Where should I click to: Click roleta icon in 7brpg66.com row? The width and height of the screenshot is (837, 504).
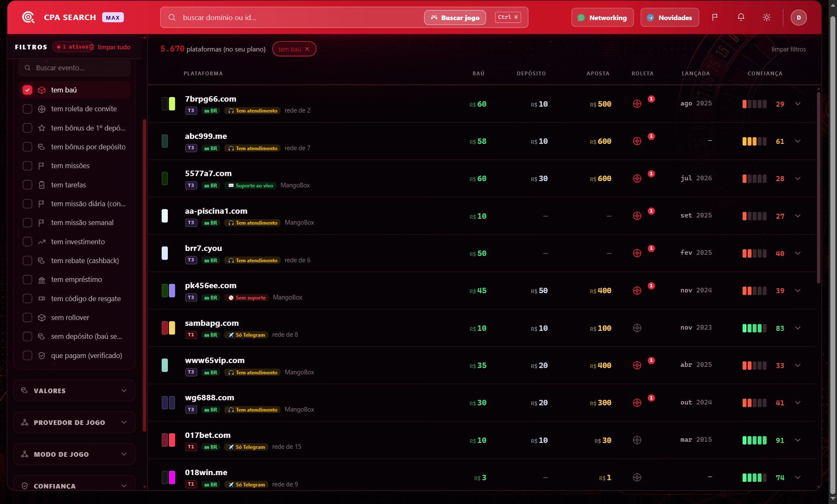pyautogui.click(x=637, y=104)
